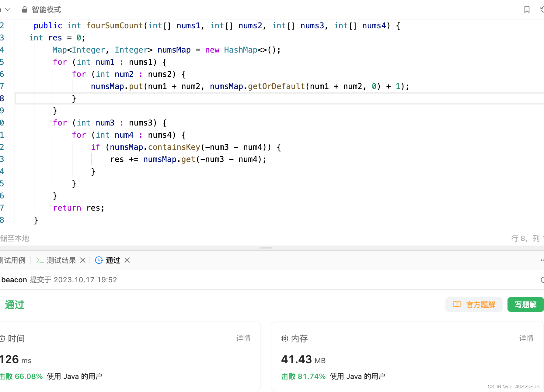Click 击败 81.74% memory percentile text
Screen dimensions: 544x392
click(x=303, y=377)
